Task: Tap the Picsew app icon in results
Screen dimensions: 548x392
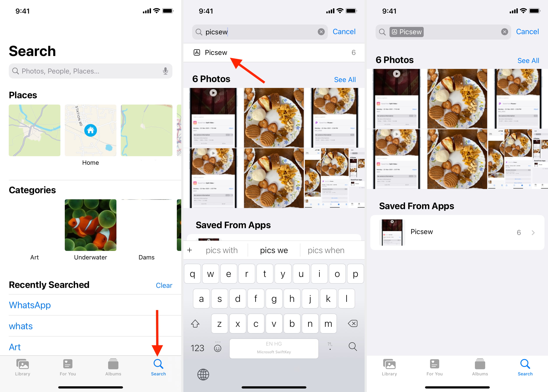Action: click(197, 52)
